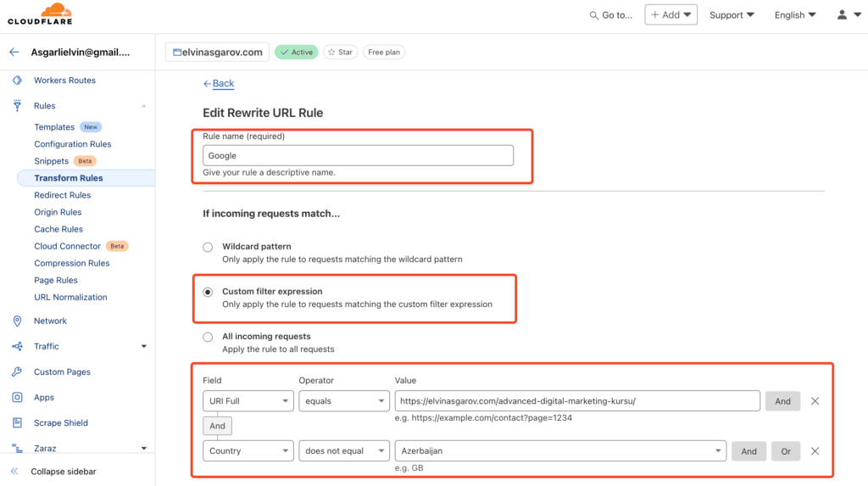This screenshot has height=486, width=868.
Task: Open Cache Rules
Action: click(x=58, y=229)
